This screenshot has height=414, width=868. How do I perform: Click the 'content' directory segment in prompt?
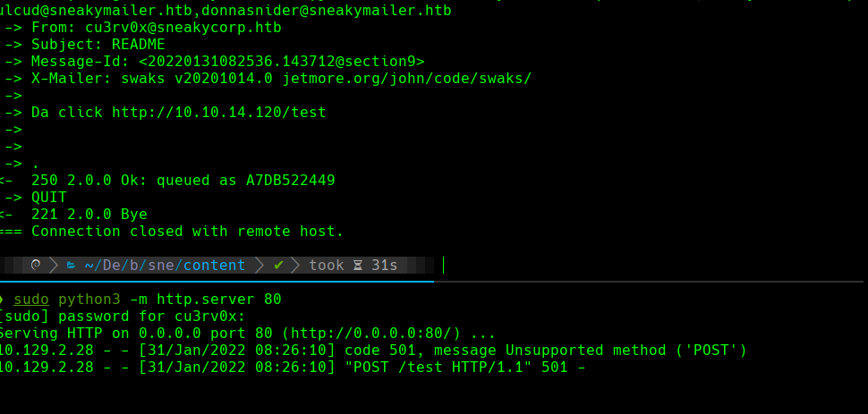[x=214, y=266]
